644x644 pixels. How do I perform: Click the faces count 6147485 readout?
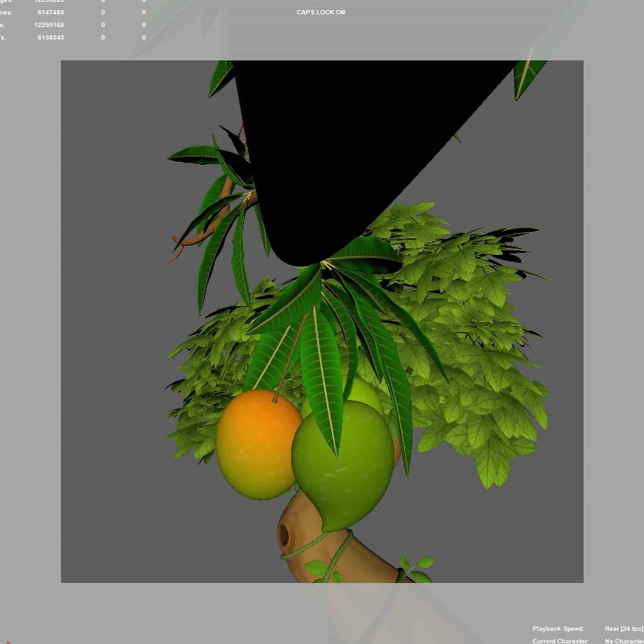[x=51, y=12]
